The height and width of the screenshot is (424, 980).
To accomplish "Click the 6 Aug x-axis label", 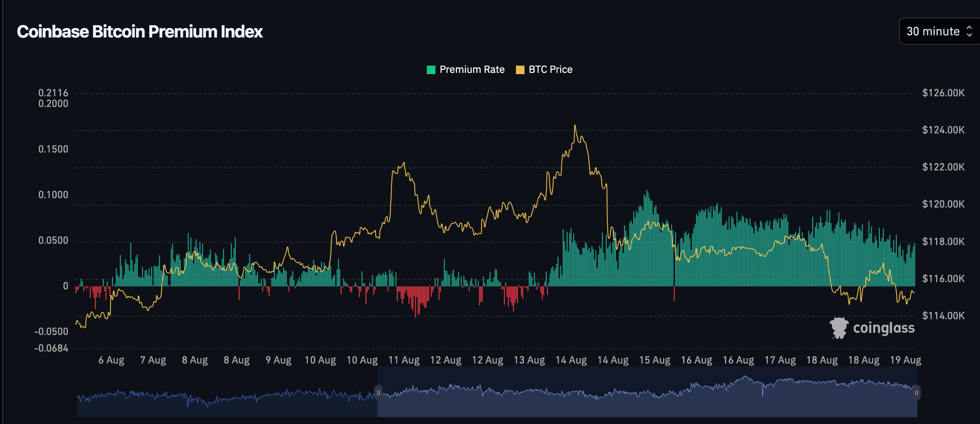I will pos(111,360).
